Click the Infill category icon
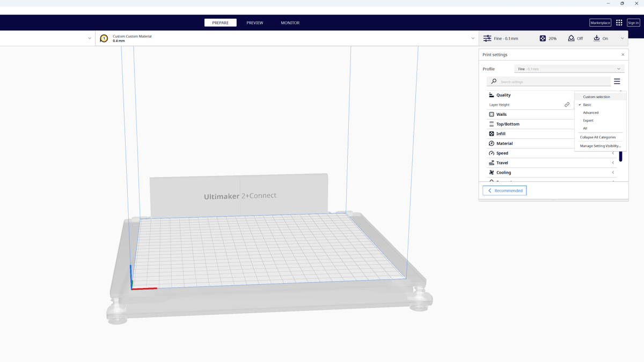Viewport: 644px width, 362px height. coord(491,134)
